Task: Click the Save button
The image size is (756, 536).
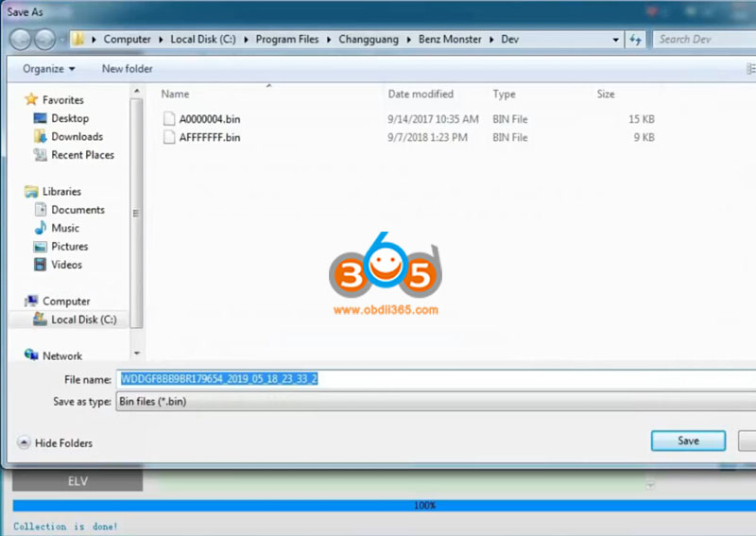Action: (x=688, y=441)
